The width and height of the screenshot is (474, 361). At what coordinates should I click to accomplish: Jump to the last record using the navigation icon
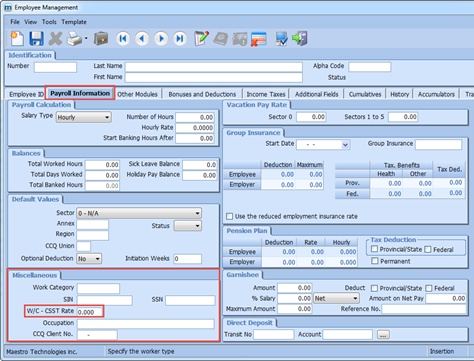click(x=180, y=39)
